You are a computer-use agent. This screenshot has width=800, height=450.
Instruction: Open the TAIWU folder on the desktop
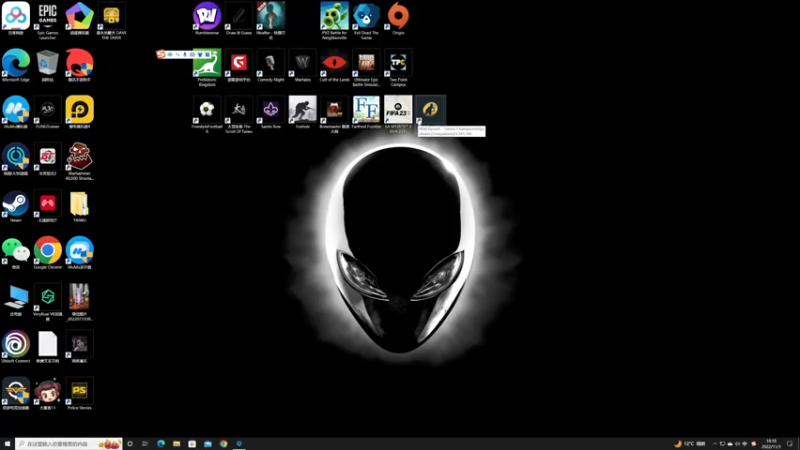pyautogui.click(x=80, y=206)
